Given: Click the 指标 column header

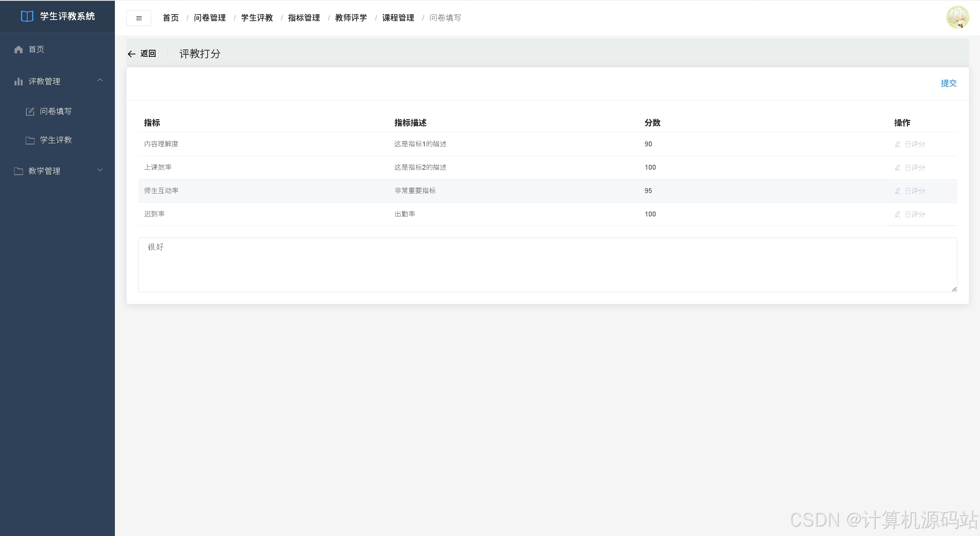Looking at the screenshot, I should pyautogui.click(x=152, y=123).
